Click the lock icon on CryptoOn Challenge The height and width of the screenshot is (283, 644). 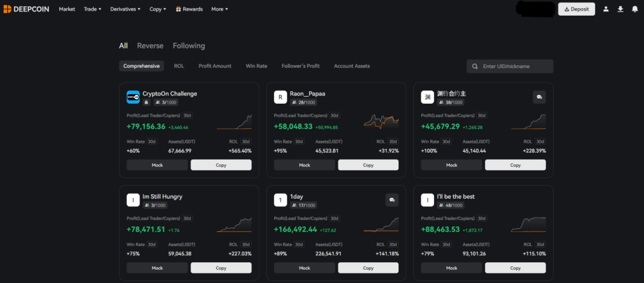[x=147, y=103]
